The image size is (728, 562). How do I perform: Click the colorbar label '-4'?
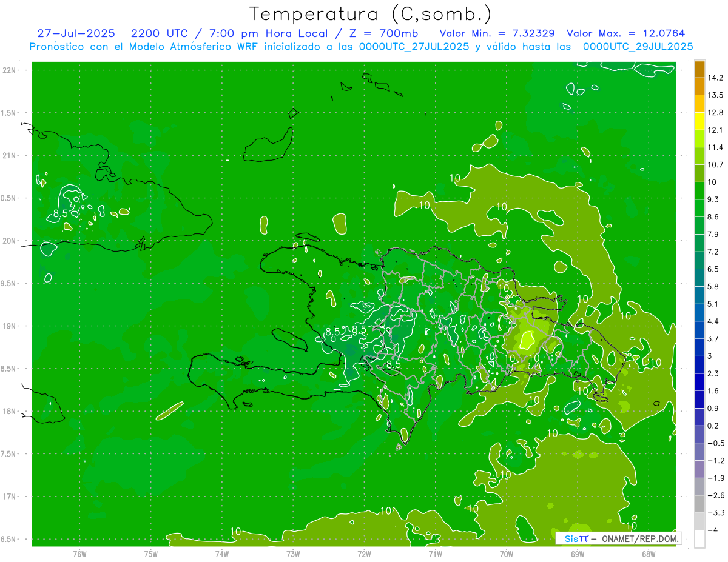point(713,530)
